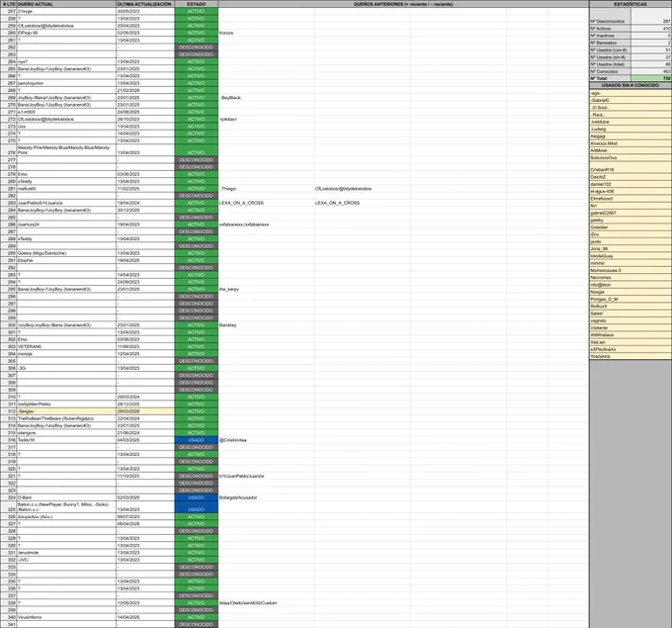
Task: Select 'Momonosuke:3' in the used list
Action: (630, 270)
